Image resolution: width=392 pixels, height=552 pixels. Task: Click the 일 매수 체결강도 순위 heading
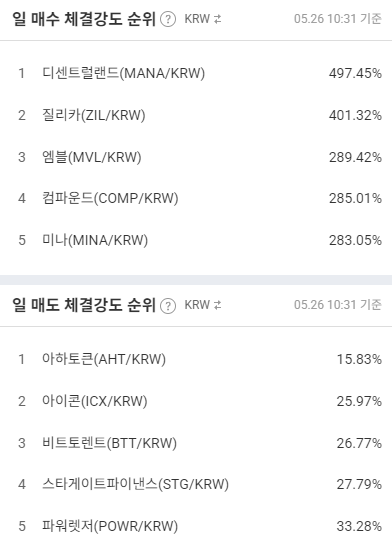click(84, 19)
